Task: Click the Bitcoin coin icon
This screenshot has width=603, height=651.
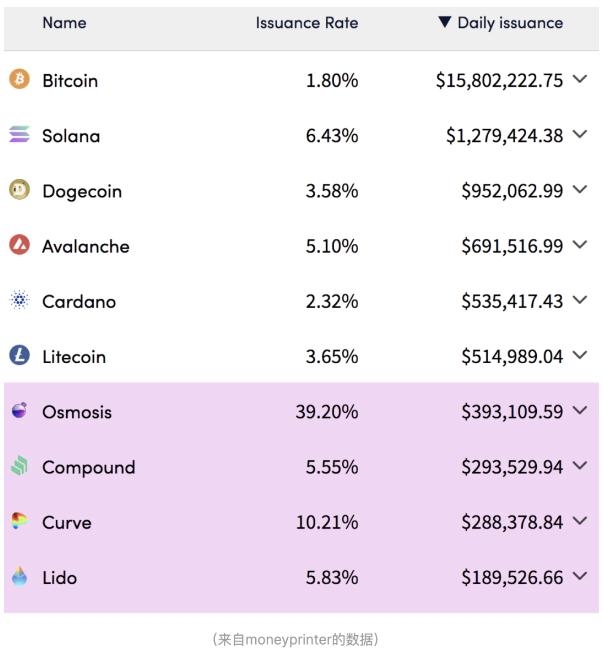Action: (19, 80)
